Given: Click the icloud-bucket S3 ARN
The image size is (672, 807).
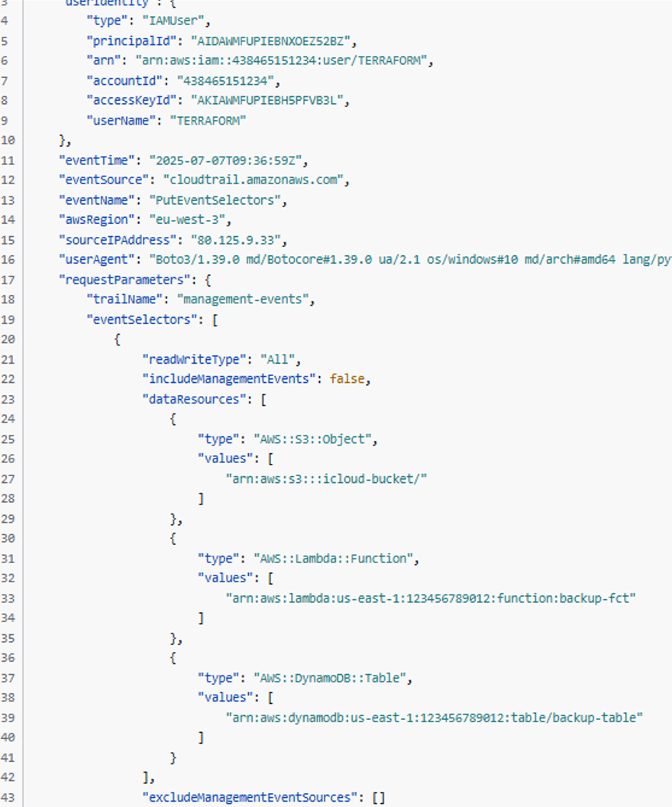Looking at the screenshot, I should [326, 478].
